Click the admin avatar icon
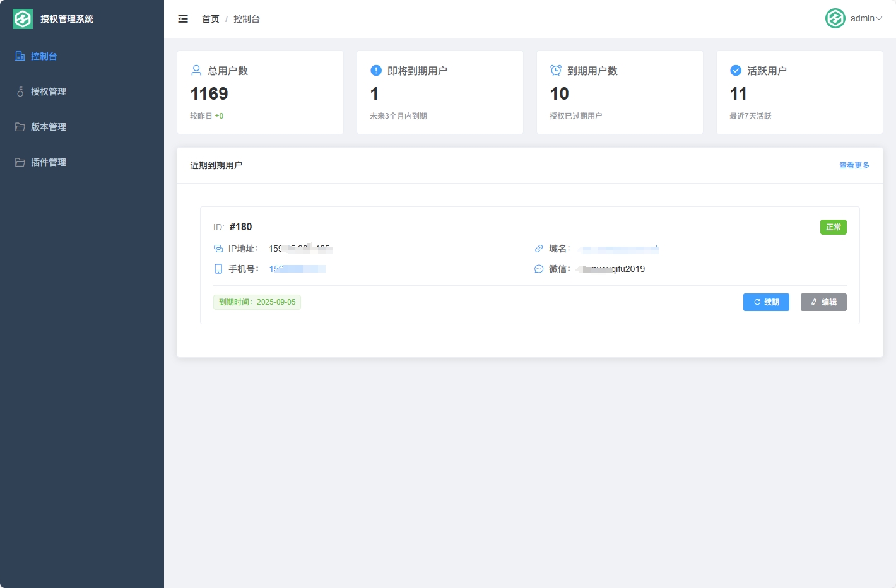This screenshot has height=588, width=896. point(835,18)
